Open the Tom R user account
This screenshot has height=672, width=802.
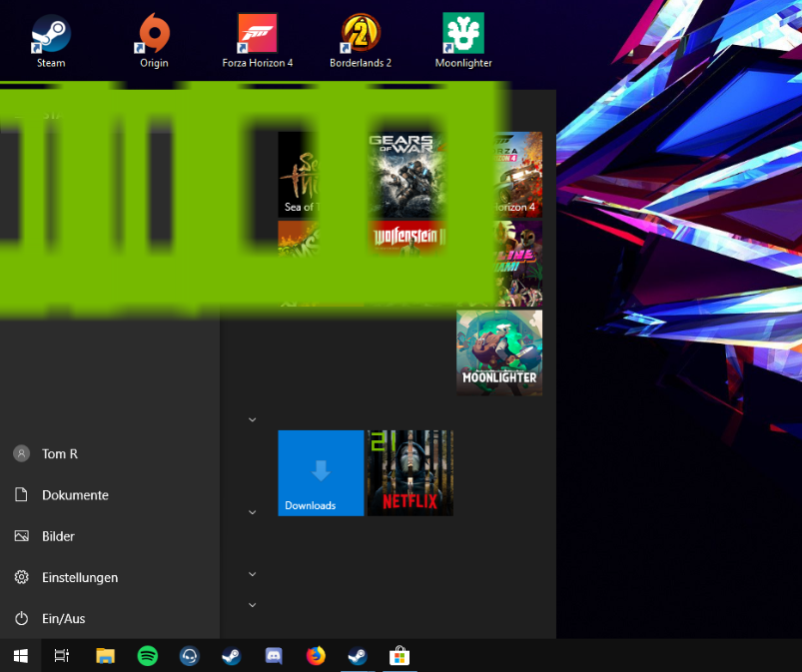coord(110,453)
